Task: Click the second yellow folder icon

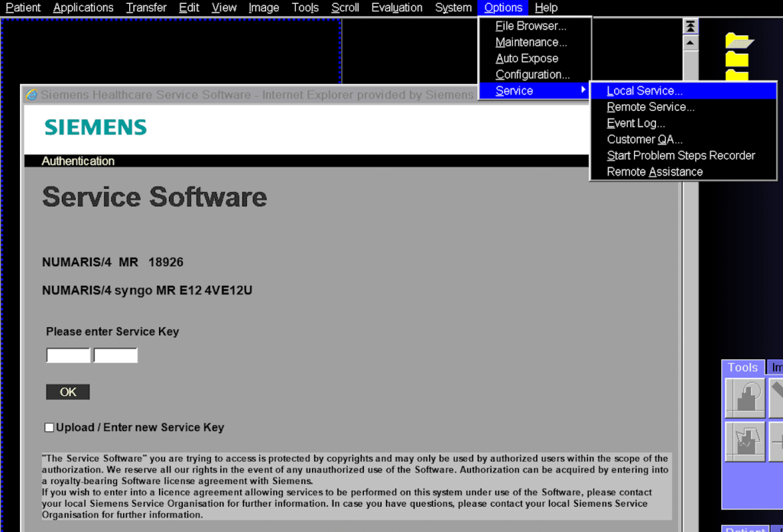Action: [x=737, y=59]
